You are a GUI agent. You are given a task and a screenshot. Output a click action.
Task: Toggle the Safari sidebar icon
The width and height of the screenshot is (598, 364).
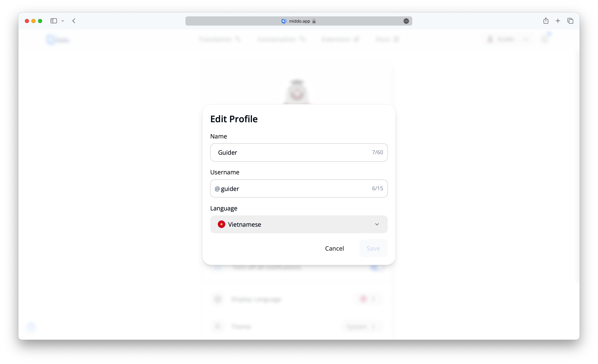(54, 21)
